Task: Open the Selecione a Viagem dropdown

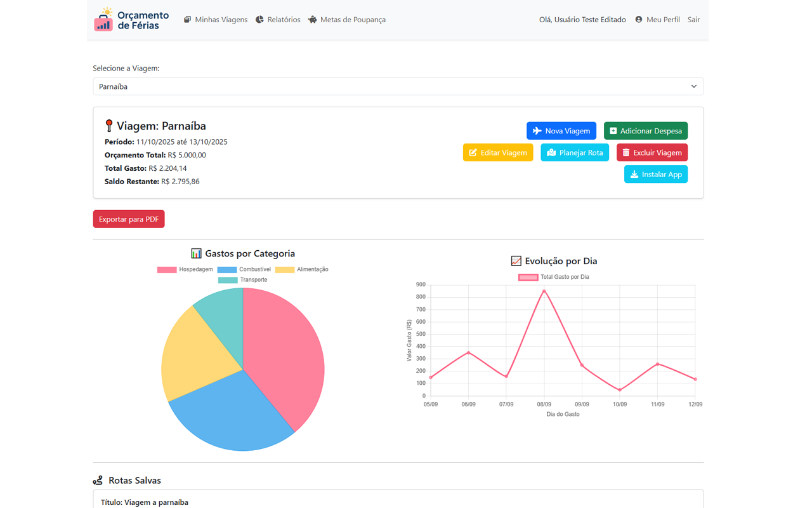Action: point(398,86)
